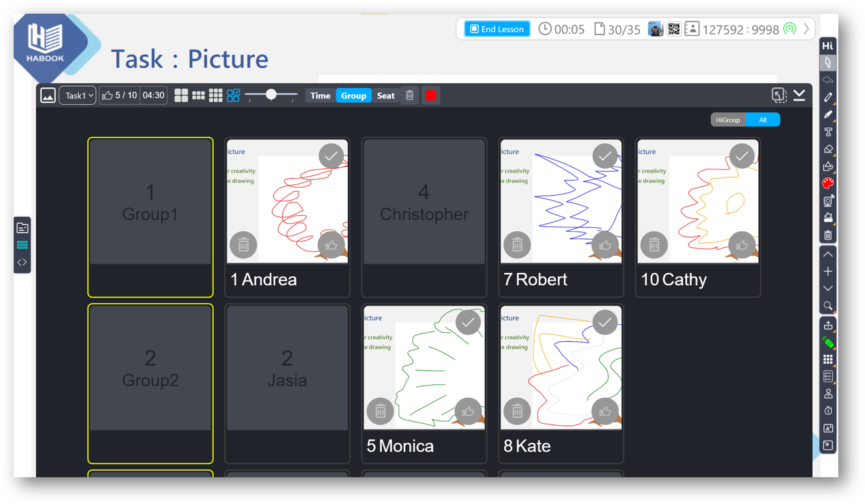
Task: Toggle the multi-select grid checkbox view
Action: click(x=233, y=96)
